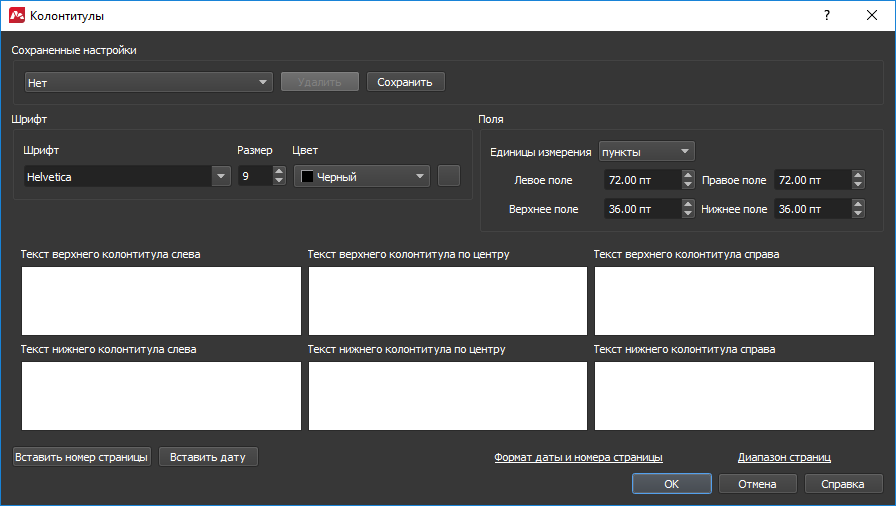Decrease font size with down arrow
This screenshot has width=896, height=506.
[x=279, y=181]
